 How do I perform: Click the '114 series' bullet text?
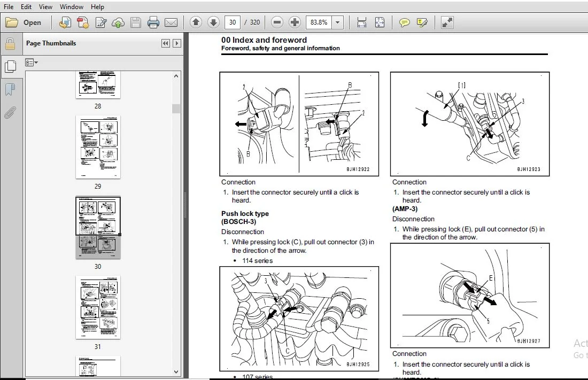pos(257,261)
